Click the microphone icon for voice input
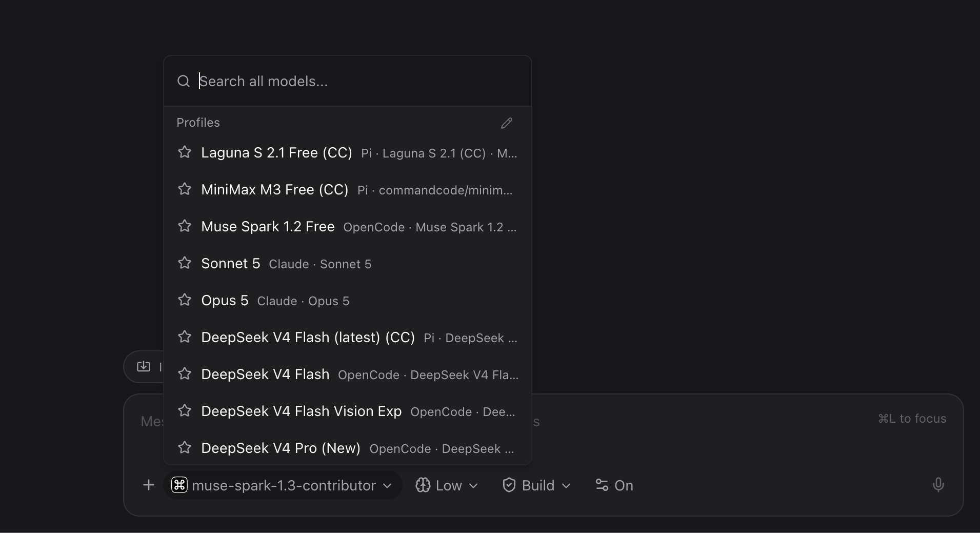 pos(938,485)
